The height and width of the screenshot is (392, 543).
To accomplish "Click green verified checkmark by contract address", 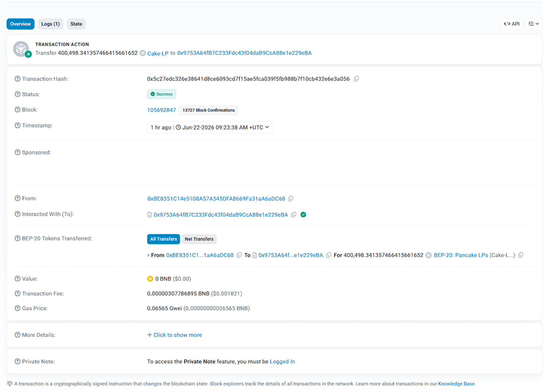I will (303, 215).
